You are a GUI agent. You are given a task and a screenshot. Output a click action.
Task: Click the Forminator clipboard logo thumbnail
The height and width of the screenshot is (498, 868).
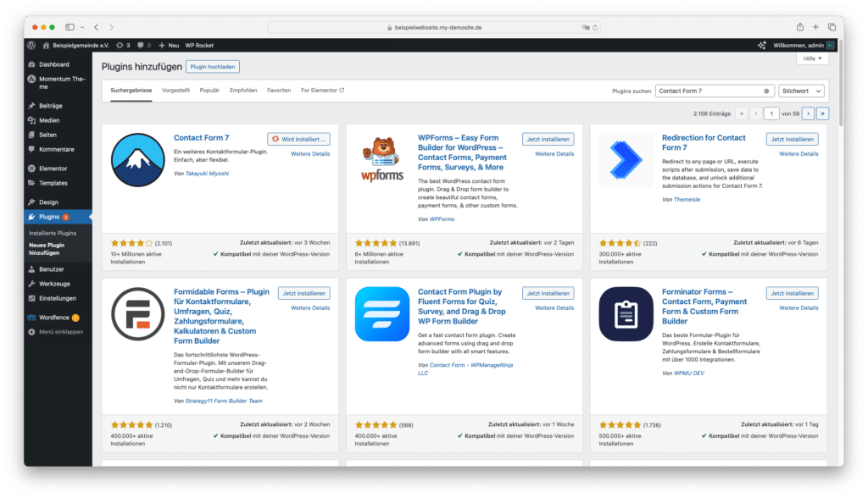point(626,314)
